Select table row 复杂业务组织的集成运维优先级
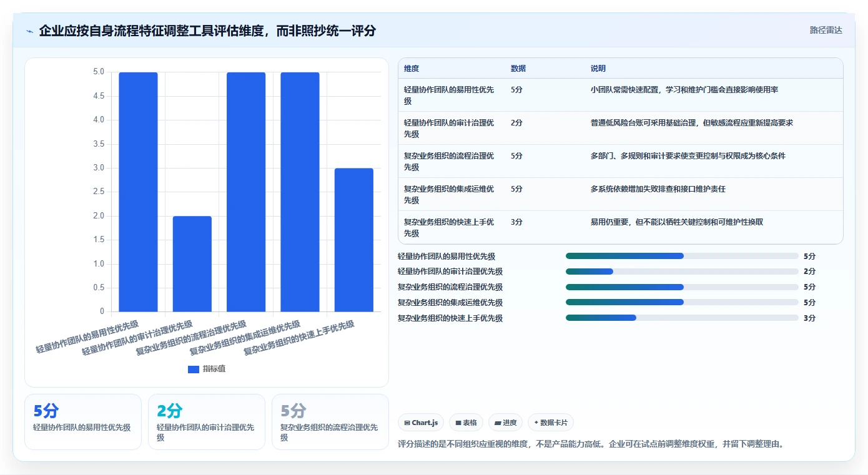Screen dimensions: 868x475 click(620, 194)
